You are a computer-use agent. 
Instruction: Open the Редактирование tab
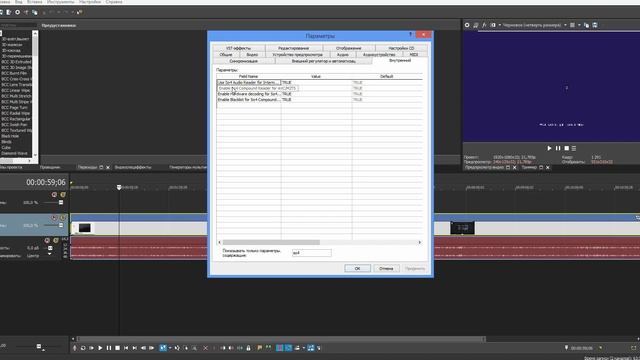pyautogui.click(x=293, y=48)
